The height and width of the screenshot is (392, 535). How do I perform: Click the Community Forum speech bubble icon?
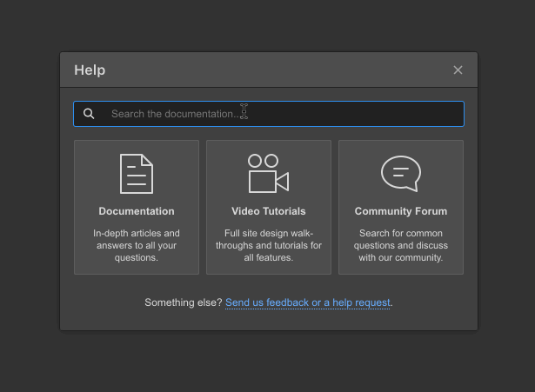click(x=401, y=174)
